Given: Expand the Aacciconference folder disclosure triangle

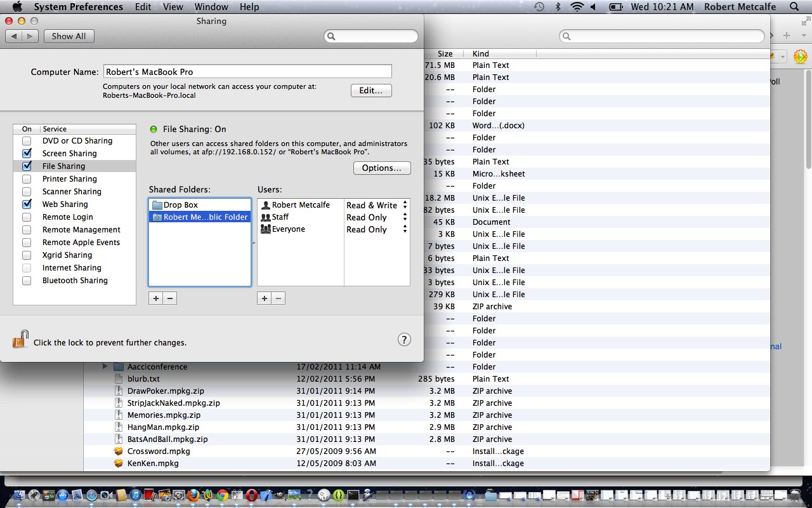Looking at the screenshot, I should [105, 367].
